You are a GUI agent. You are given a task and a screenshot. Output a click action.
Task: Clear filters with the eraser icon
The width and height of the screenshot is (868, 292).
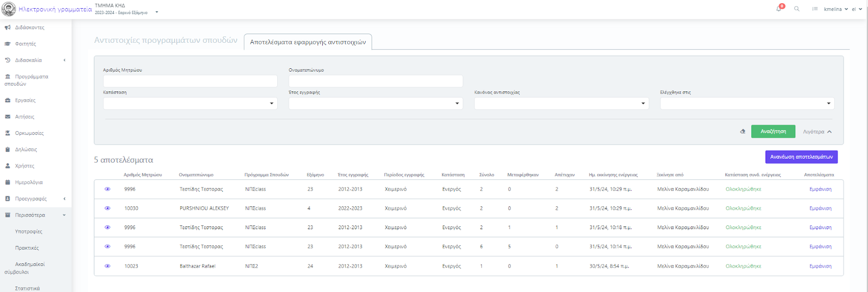pos(743,131)
